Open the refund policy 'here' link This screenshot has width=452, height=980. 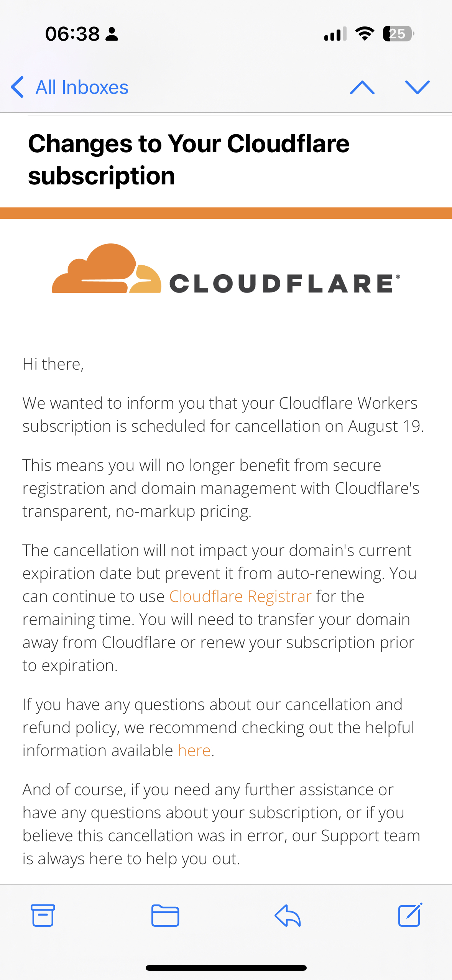194,751
